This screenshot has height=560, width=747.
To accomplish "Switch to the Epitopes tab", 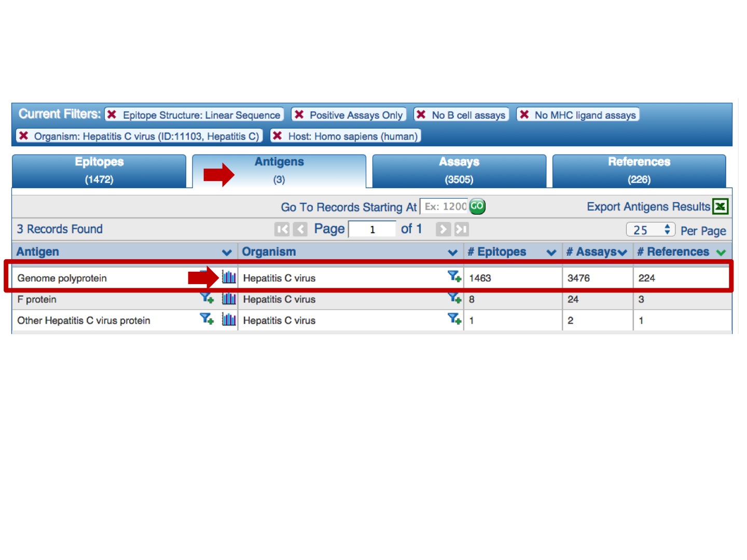I will [99, 171].
